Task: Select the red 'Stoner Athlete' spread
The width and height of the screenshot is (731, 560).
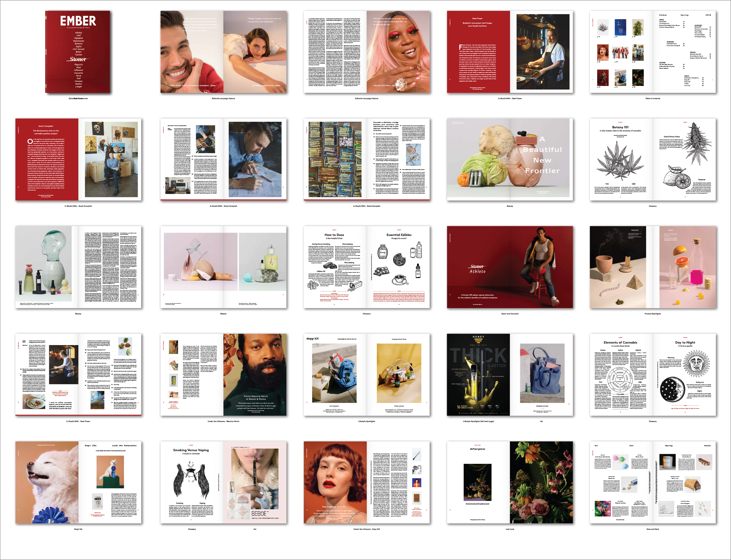Action: [x=510, y=267]
